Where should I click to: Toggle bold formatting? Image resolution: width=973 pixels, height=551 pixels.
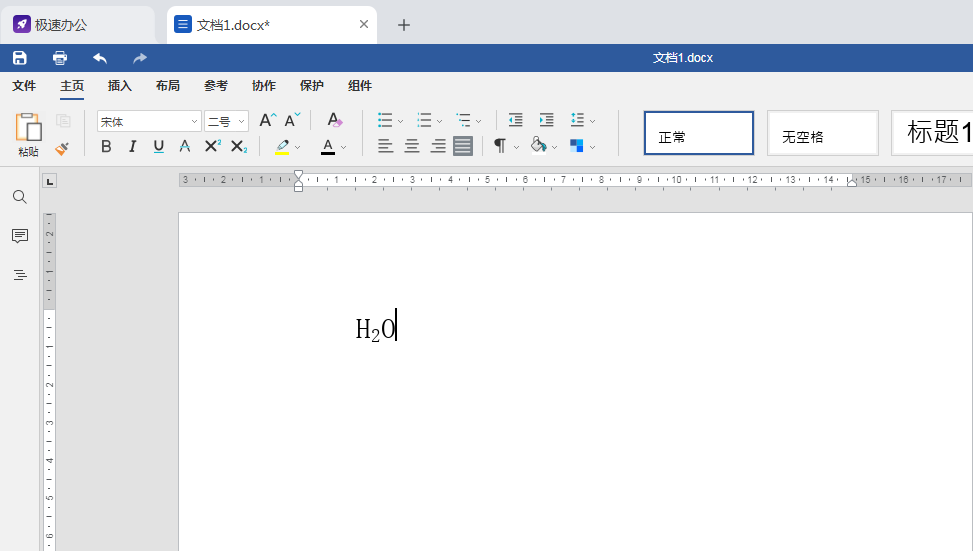[x=106, y=147]
